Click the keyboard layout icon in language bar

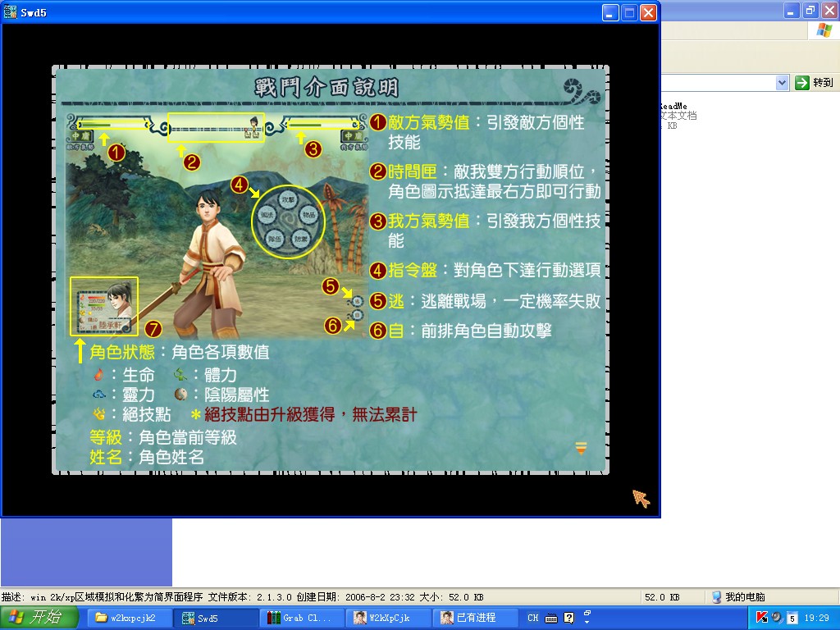tap(551, 619)
